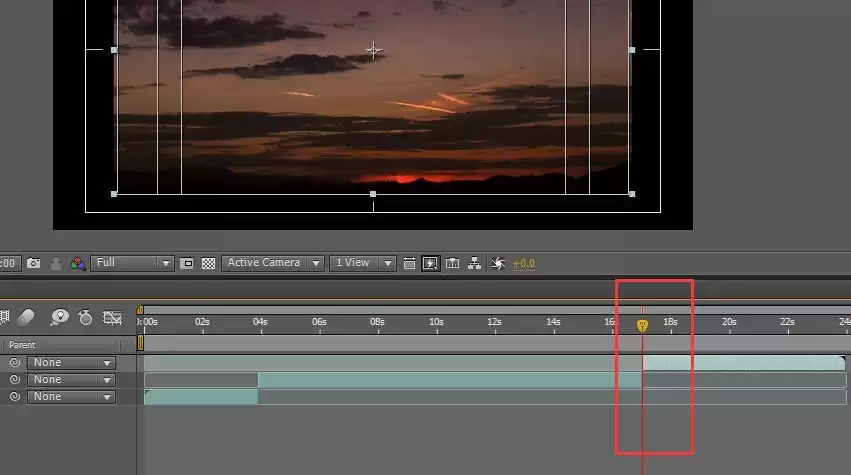Take a snapshot with the camera icon
This screenshot has width=851, height=475.
(34, 263)
